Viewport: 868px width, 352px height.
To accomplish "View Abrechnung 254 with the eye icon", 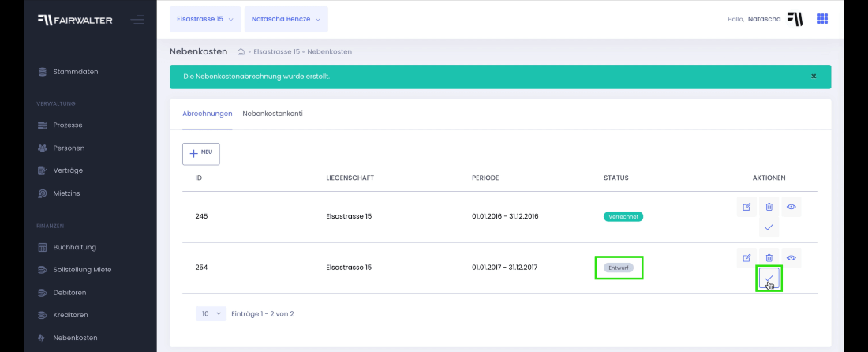I will (791, 258).
